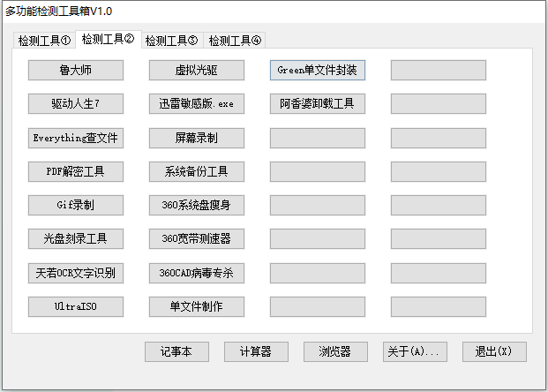The width and height of the screenshot is (548, 392).
Task: Go to the 检测工具④ tab
Action: [235, 41]
